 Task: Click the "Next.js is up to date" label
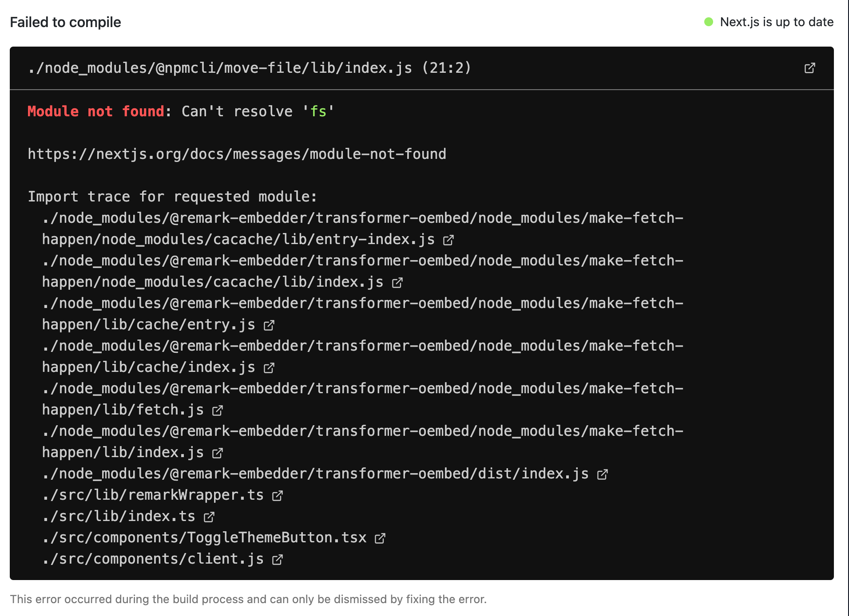(776, 22)
